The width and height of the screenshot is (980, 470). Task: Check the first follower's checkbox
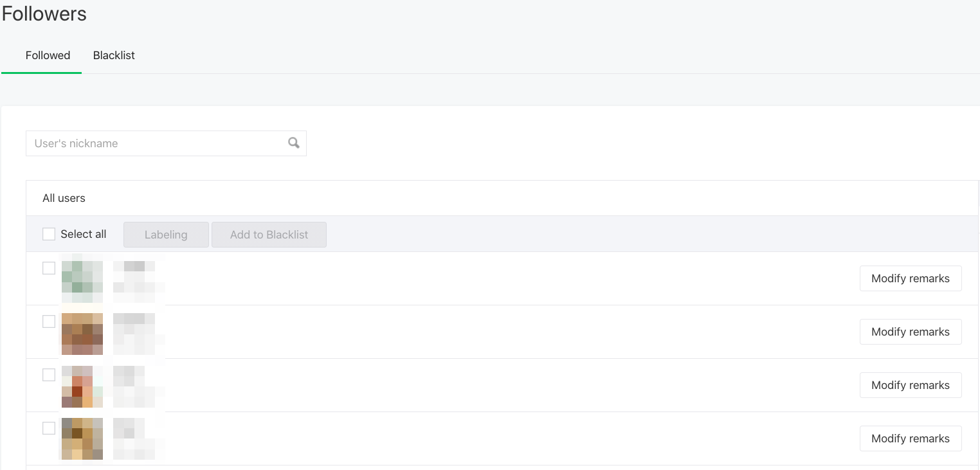click(49, 268)
